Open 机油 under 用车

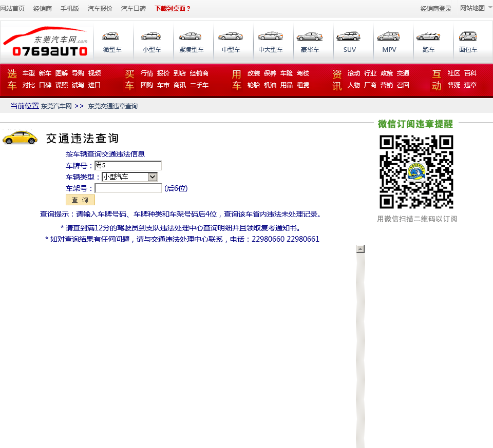pos(270,85)
